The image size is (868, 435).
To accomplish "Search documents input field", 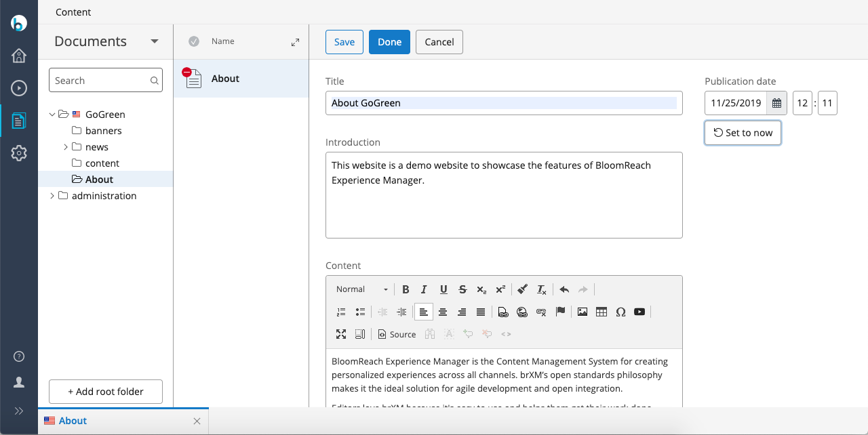I will pos(106,80).
